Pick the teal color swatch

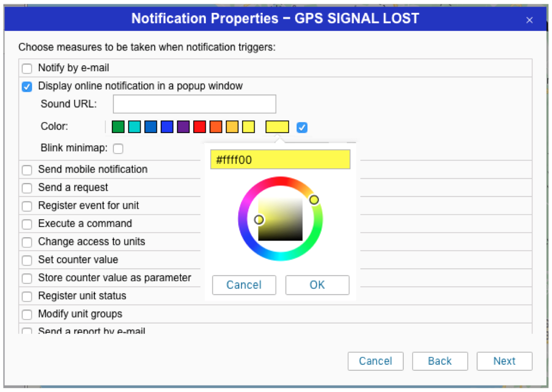(134, 127)
